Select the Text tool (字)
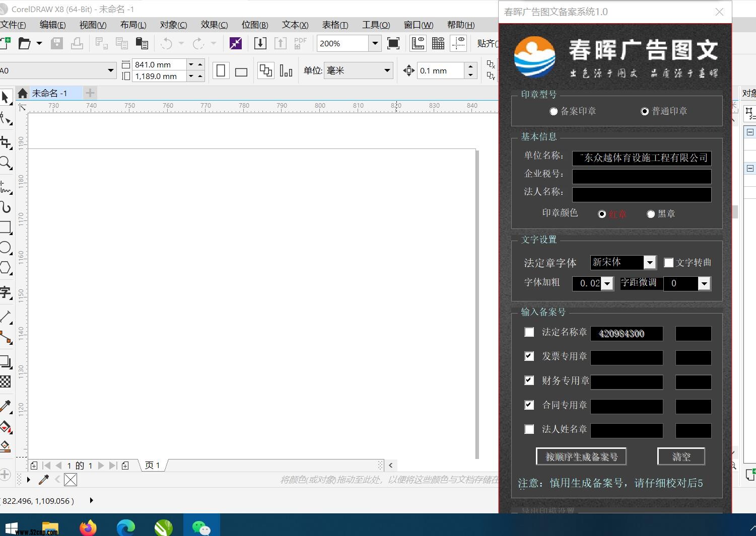Viewport: 756px width, 536px height. coord(6,293)
